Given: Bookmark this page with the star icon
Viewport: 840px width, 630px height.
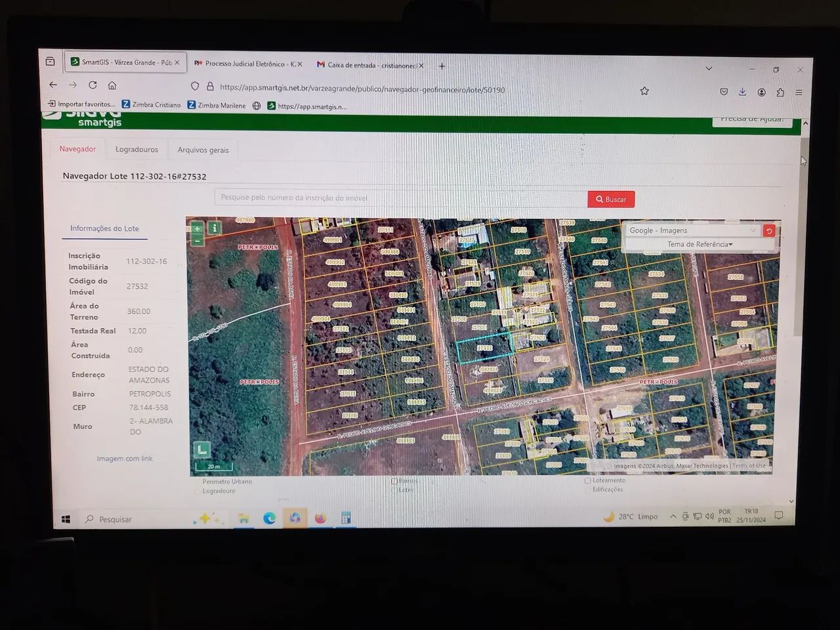Looking at the screenshot, I should pos(644,91).
